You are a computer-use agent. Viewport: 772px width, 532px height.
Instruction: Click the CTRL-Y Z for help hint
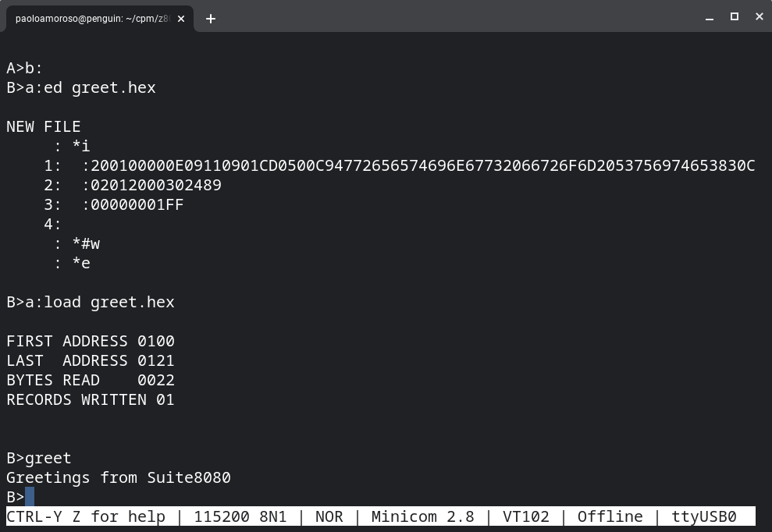(86, 516)
